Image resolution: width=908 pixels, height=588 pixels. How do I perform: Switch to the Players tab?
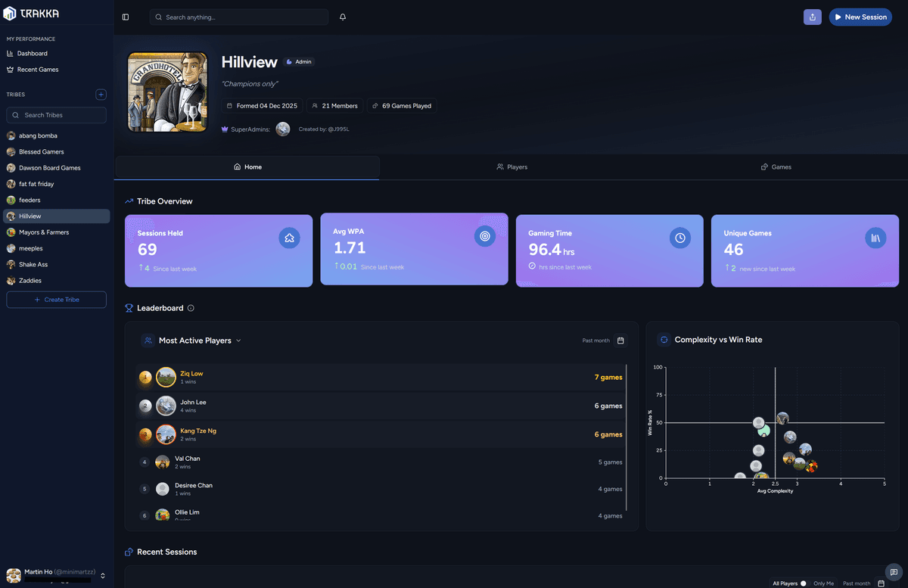click(x=512, y=166)
